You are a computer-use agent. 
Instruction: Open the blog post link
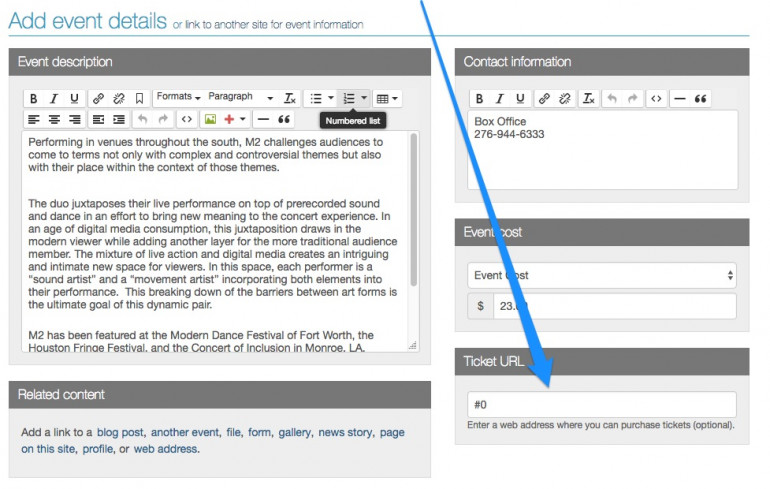[x=120, y=433]
